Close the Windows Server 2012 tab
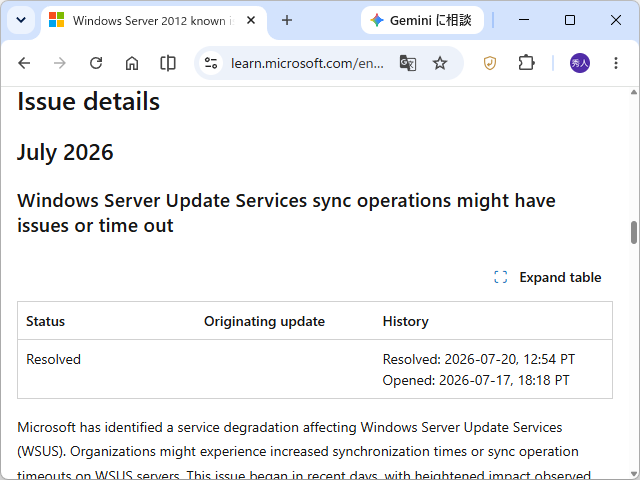640x480 pixels. click(x=251, y=20)
